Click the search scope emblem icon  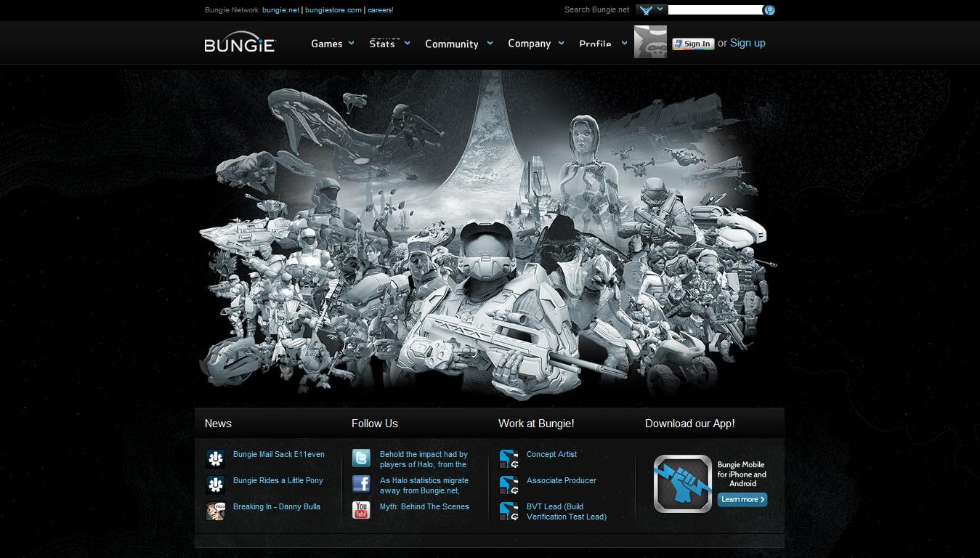pyautogui.click(x=645, y=10)
